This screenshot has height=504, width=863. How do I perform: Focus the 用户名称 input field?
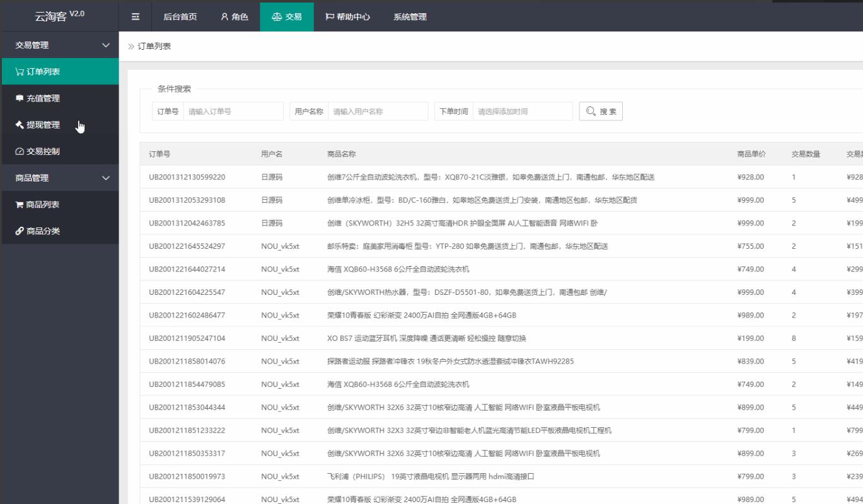click(377, 112)
